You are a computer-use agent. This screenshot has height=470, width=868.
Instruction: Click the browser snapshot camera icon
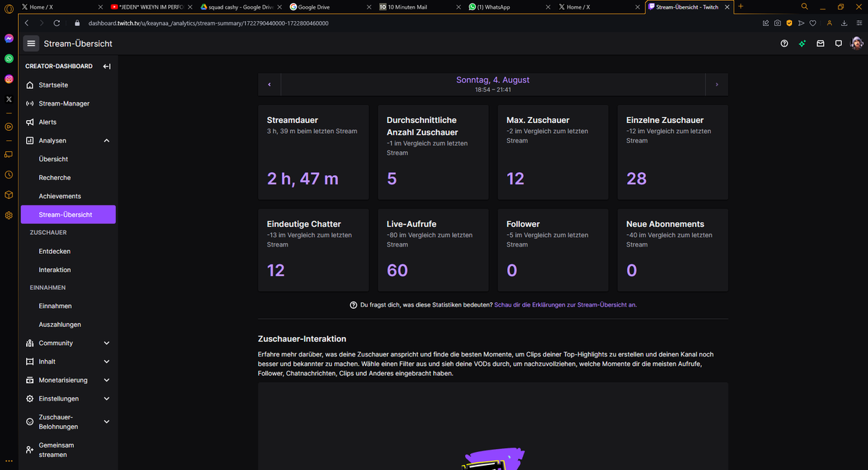[777, 23]
